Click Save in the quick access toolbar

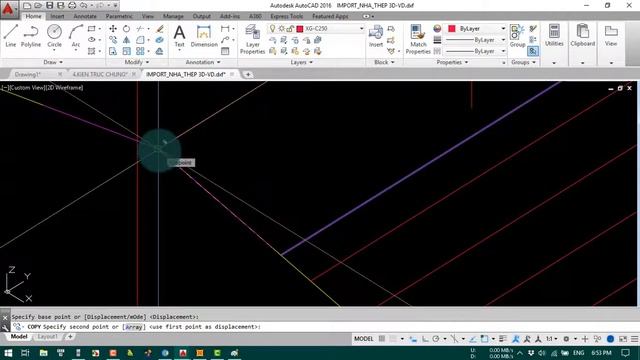point(49,5)
